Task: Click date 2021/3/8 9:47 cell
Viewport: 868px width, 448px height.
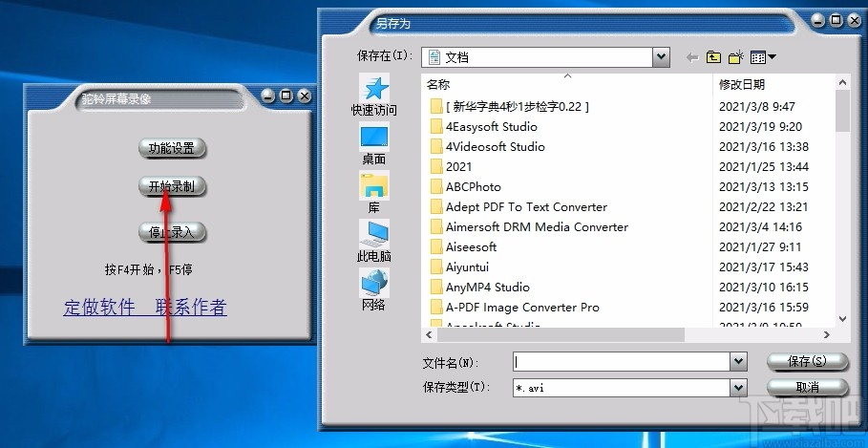Action: pos(756,106)
